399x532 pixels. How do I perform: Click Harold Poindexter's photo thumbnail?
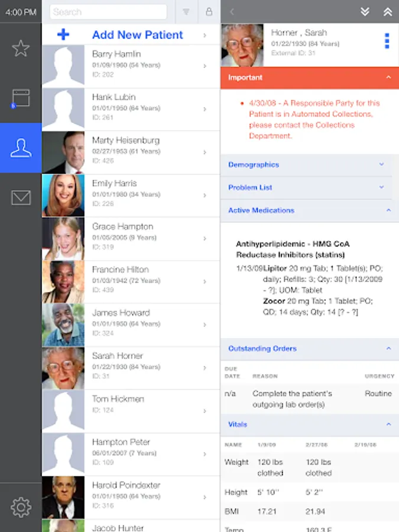pos(63,497)
